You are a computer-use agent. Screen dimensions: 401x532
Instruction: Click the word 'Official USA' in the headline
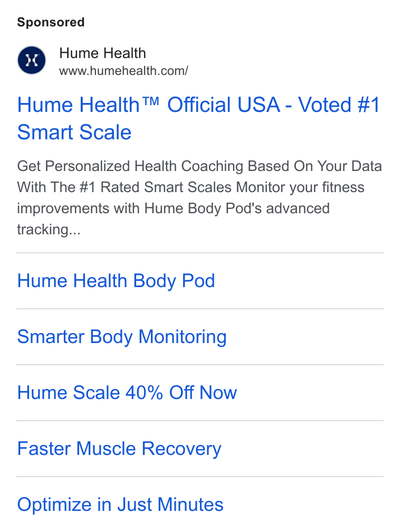224,104
